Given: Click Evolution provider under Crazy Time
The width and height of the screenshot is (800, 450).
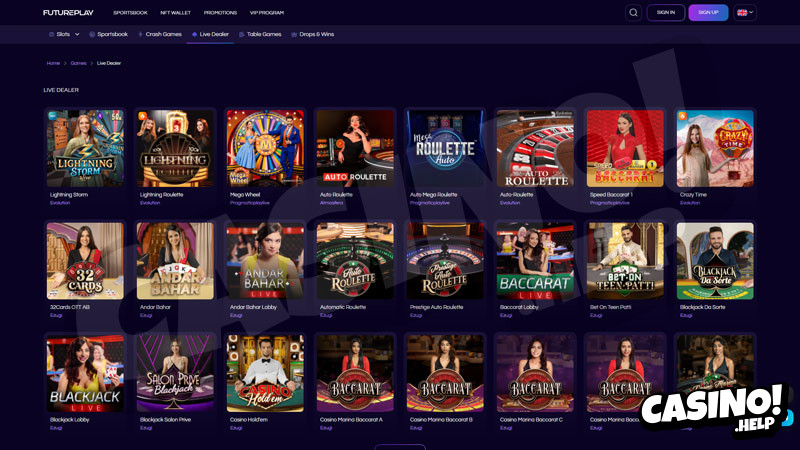Looking at the screenshot, I should pos(690,203).
